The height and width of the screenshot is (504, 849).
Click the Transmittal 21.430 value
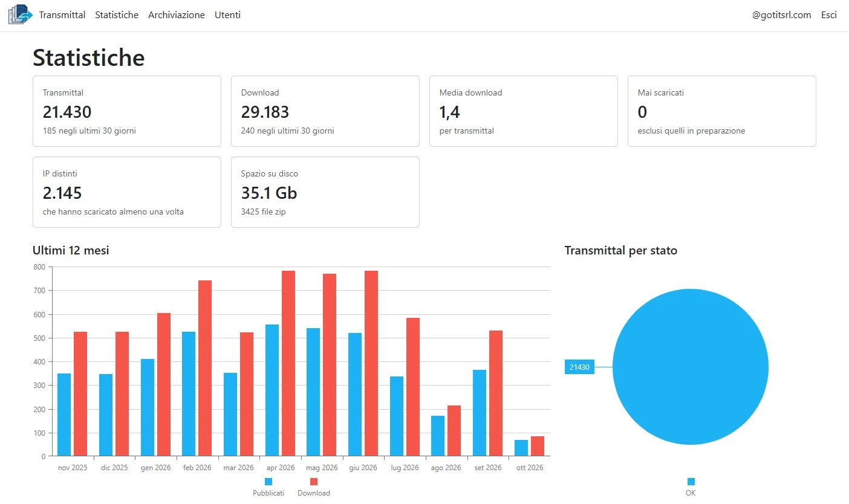click(x=67, y=112)
